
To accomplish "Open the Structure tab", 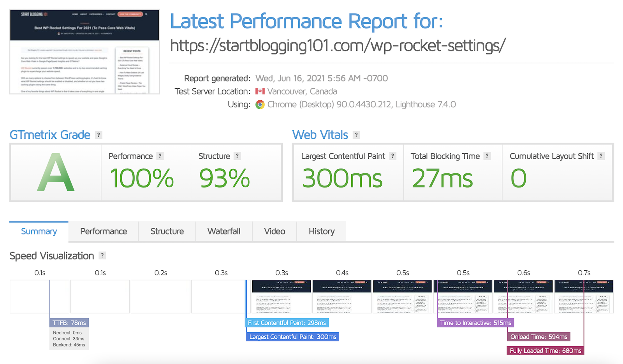I will pos(167,231).
